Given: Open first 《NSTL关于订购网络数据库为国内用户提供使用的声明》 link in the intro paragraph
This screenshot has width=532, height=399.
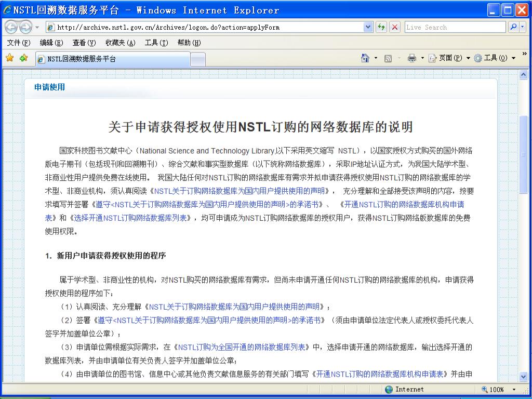Looking at the screenshot, I should tap(240, 191).
